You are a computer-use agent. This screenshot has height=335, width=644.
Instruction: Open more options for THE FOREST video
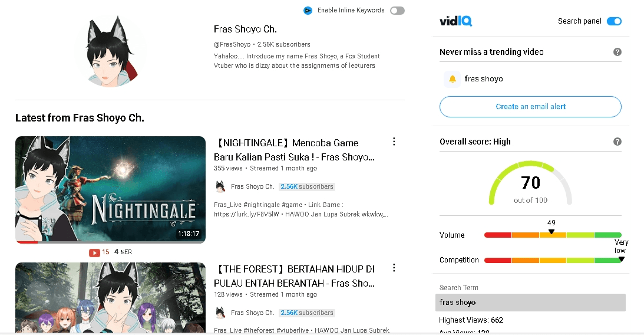394,268
